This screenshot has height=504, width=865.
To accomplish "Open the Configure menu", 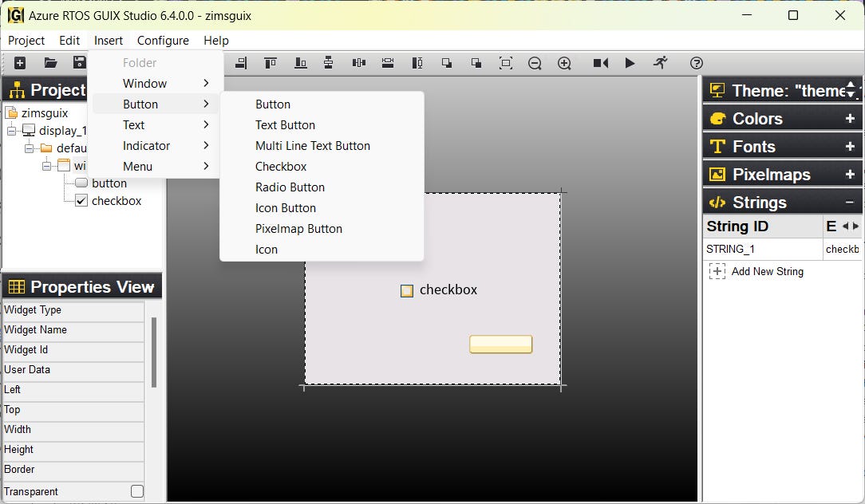I will pyautogui.click(x=163, y=40).
